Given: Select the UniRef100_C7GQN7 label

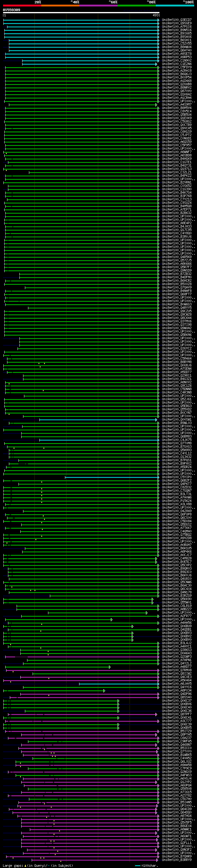Looking at the screenshot, I should tap(176, 491).
